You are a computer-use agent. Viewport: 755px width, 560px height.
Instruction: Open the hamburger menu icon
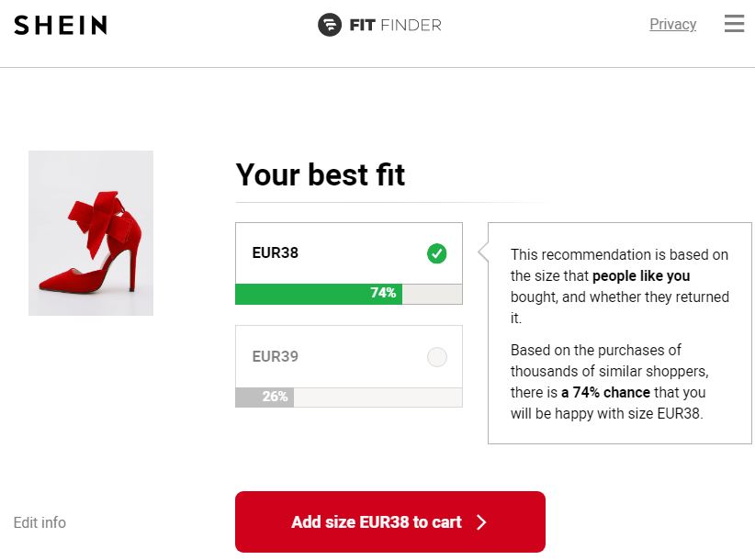click(x=734, y=24)
